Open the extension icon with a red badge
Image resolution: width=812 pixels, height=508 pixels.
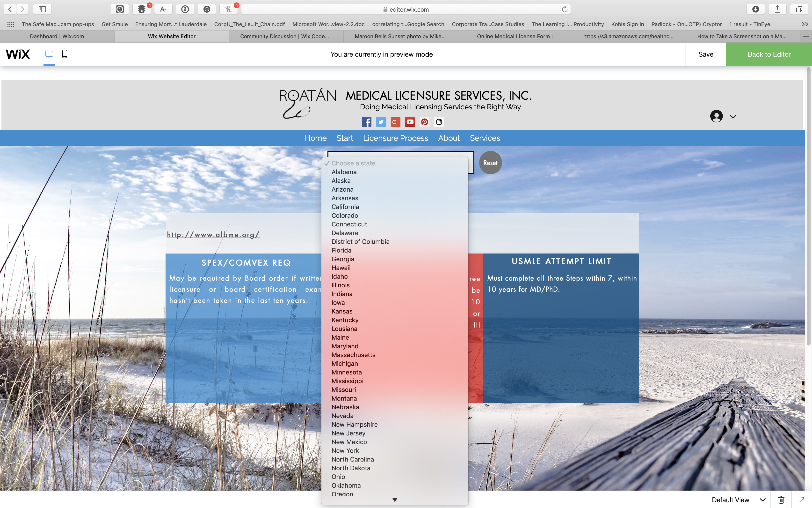(x=142, y=9)
